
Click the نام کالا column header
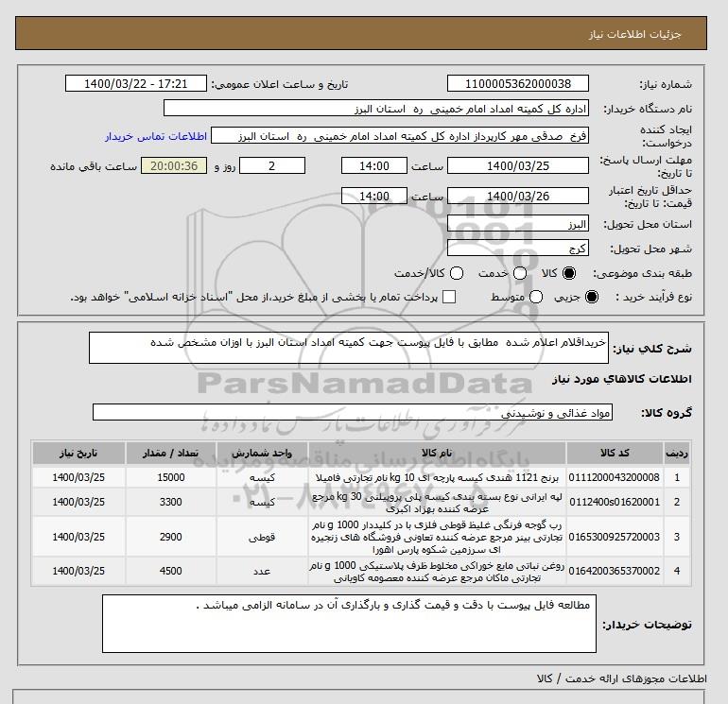pyautogui.click(x=437, y=454)
